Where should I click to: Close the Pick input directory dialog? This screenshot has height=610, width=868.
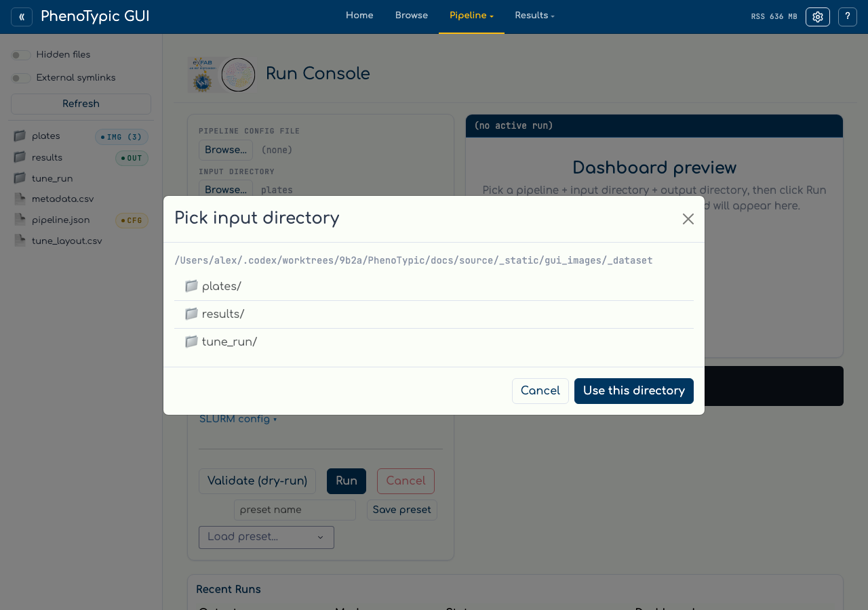coord(688,219)
